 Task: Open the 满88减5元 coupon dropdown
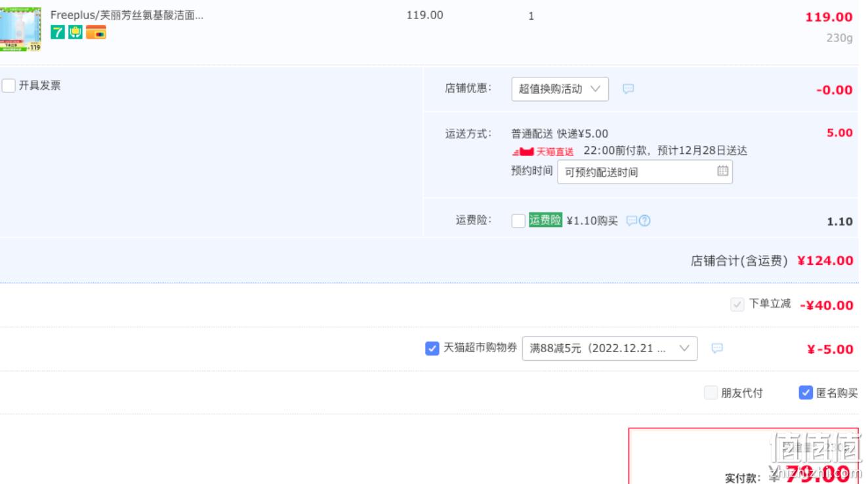click(x=610, y=348)
